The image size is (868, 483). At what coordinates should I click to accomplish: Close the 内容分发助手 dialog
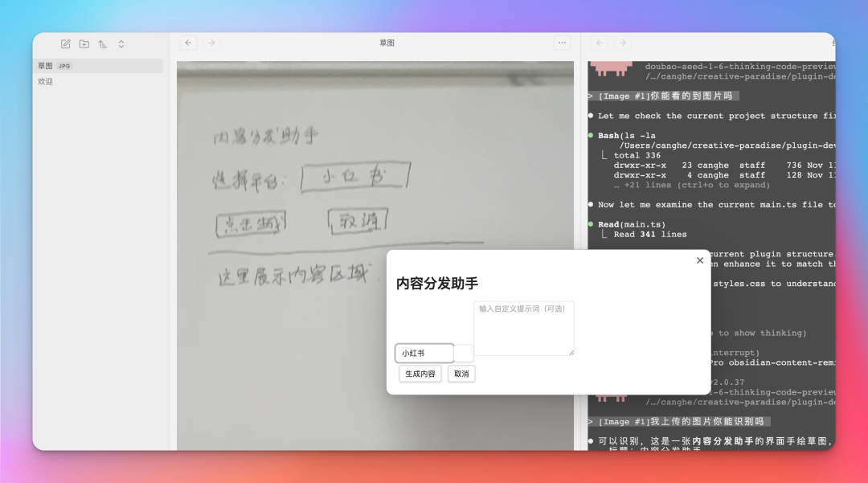700,260
